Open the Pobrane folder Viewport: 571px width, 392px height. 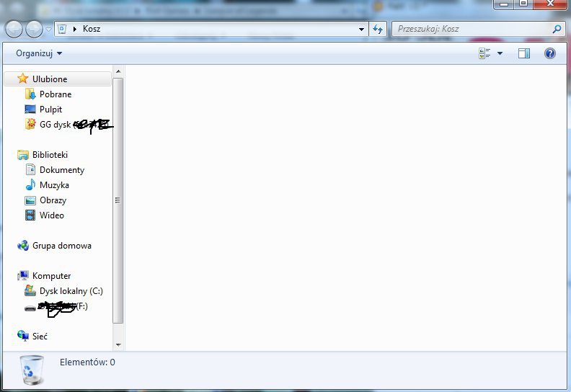pos(56,94)
